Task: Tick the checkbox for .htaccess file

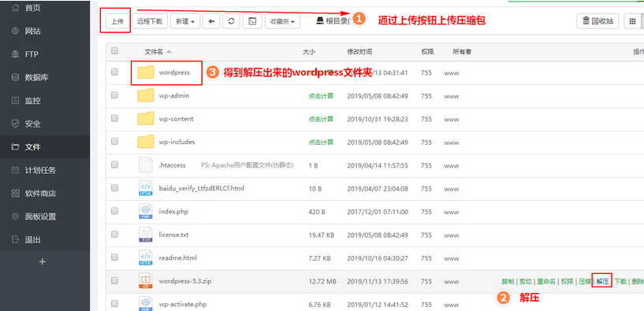Action: (x=114, y=165)
